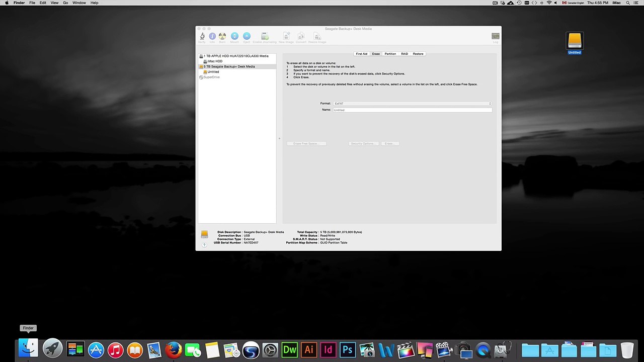Image resolution: width=644 pixels, height=362 pixels.
Task: Select 5 TB Seagate Backup+ Desk Media
Action: tap(237, 66)
